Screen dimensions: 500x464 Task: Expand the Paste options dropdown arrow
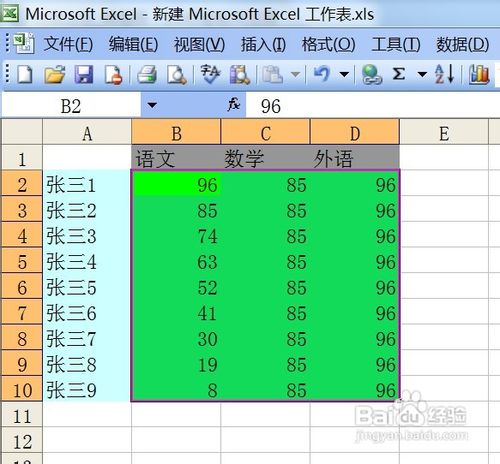[x=295, y=74]
